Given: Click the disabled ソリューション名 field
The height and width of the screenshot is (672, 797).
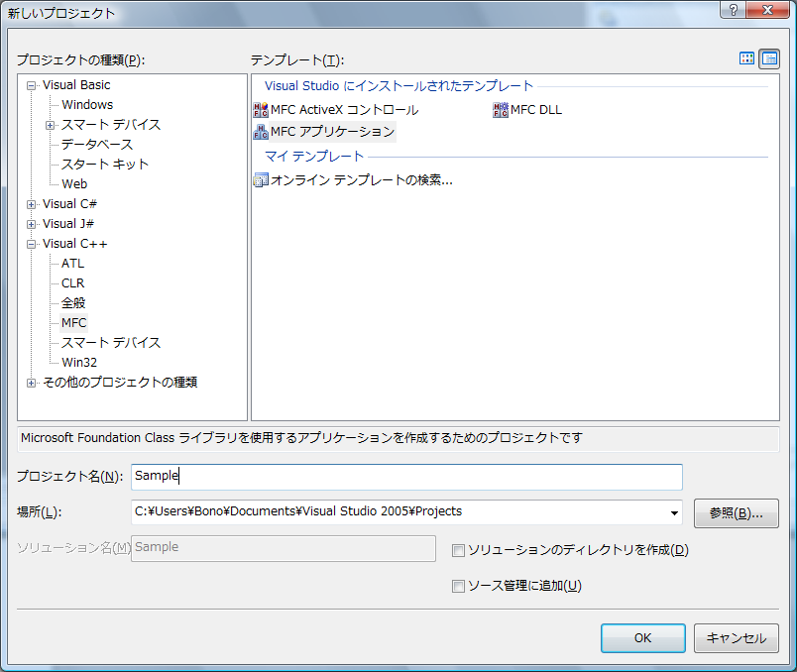Looking at the screenshot, I should point(284,548).
